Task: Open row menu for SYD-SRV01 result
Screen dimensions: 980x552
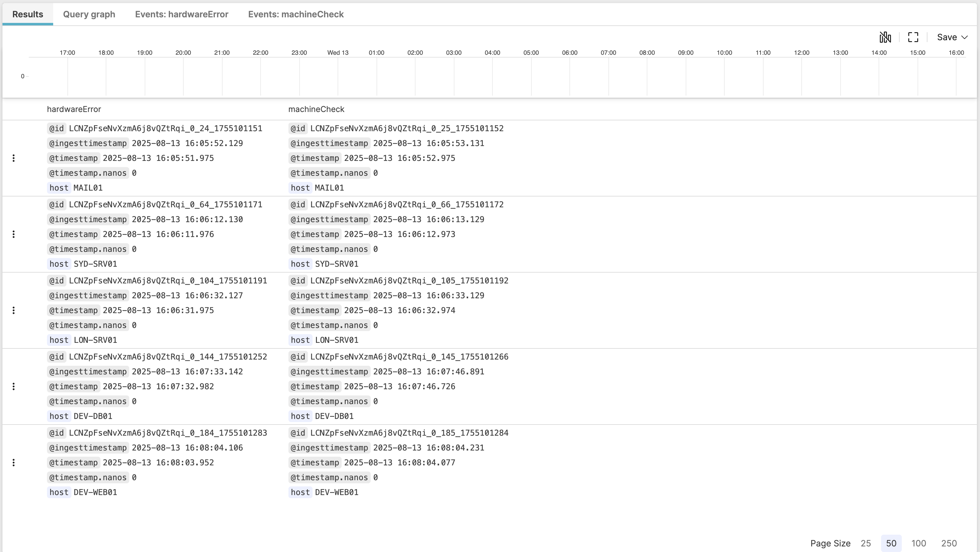Action: (14, 234)
